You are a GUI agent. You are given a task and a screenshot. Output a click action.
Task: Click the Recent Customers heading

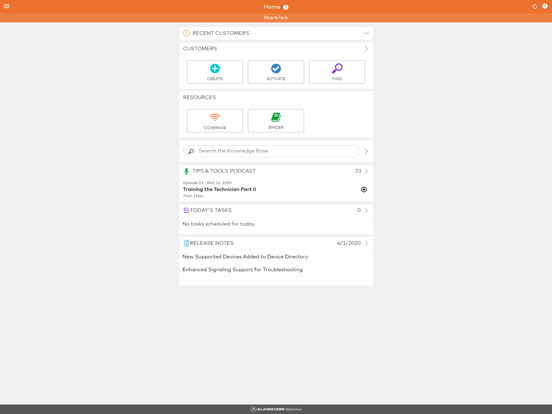pos(220,33)
